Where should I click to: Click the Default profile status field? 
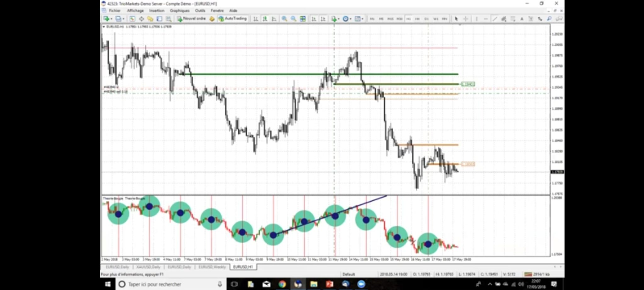(x=349, y=274)
